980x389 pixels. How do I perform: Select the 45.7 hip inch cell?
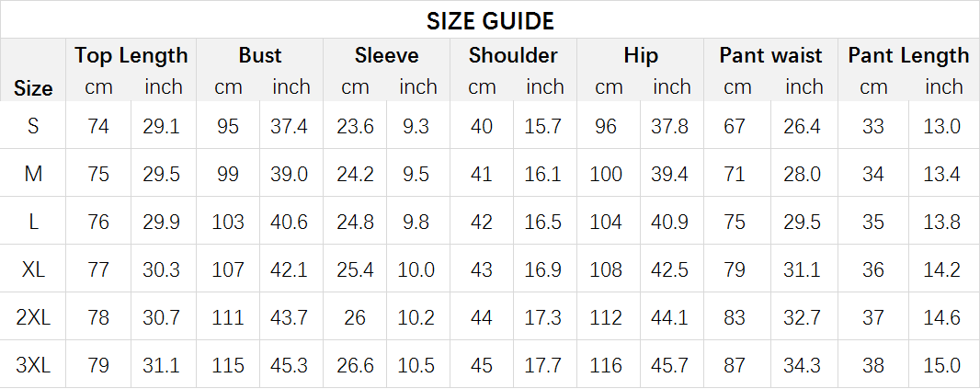[670, 364]
